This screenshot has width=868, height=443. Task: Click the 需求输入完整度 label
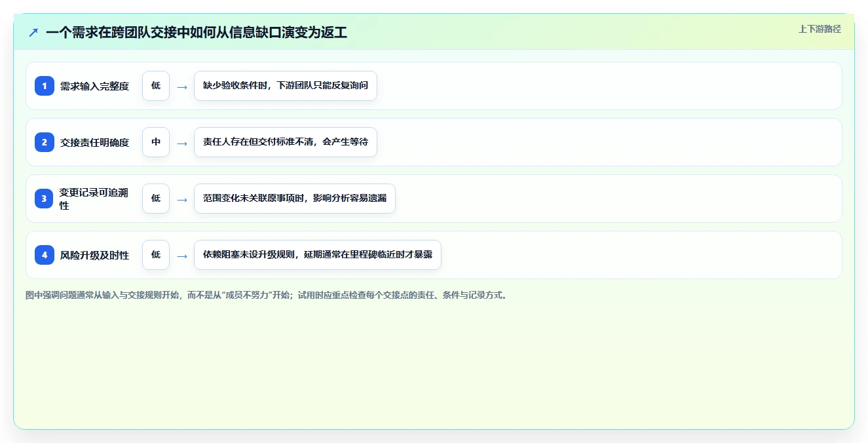(94, 86)
